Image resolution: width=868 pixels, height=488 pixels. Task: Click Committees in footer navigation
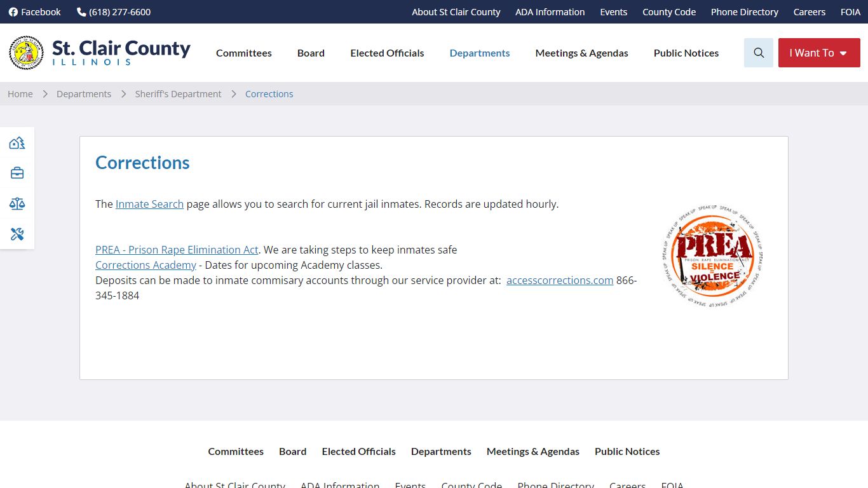point(236,451)
